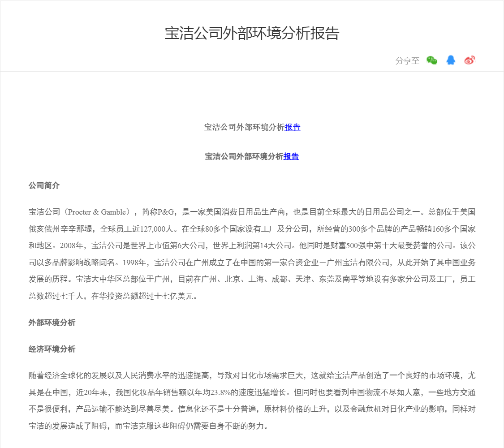Select the 经济环境分析 heading
The height and width of the screenshot is (448, 504).
click(52, 349)
